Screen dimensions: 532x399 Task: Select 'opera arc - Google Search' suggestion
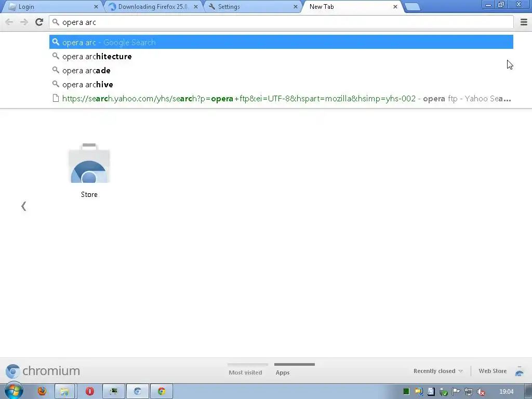[x=281, y=42]
